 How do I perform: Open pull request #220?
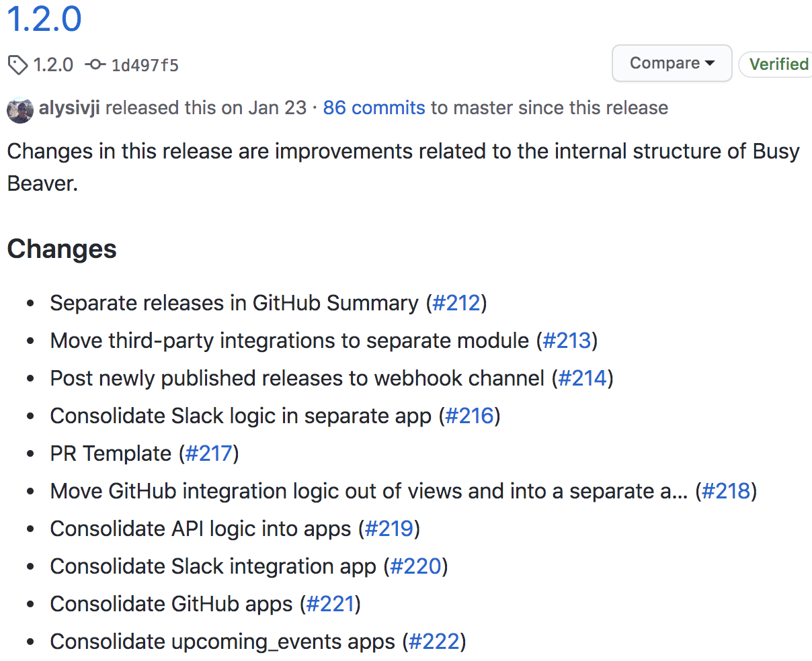415,566
